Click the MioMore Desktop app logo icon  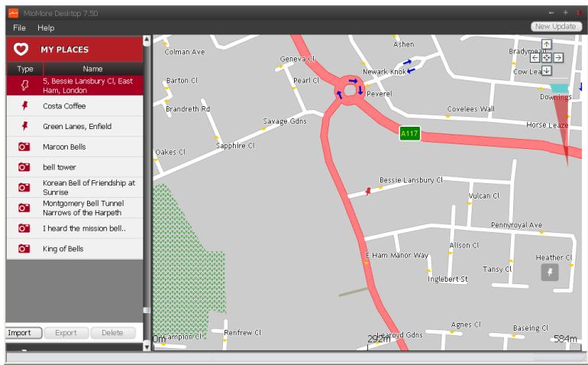tap(14, 14)
